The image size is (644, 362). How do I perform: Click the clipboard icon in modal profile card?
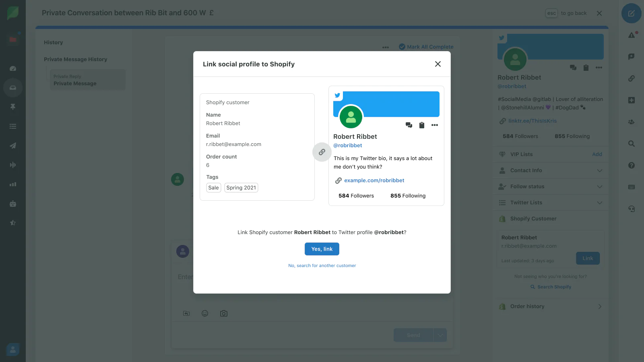pyautogui.click(x=422, y=125)
